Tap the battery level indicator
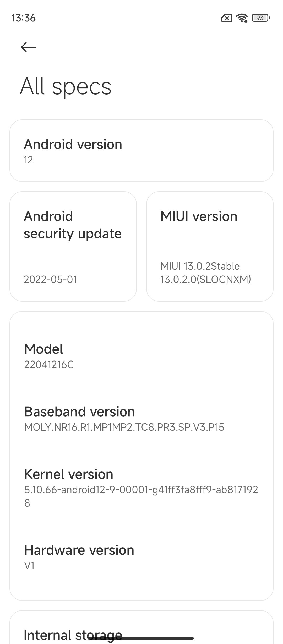Viewport: 283px width, 644px height. [x=260, y=18]
